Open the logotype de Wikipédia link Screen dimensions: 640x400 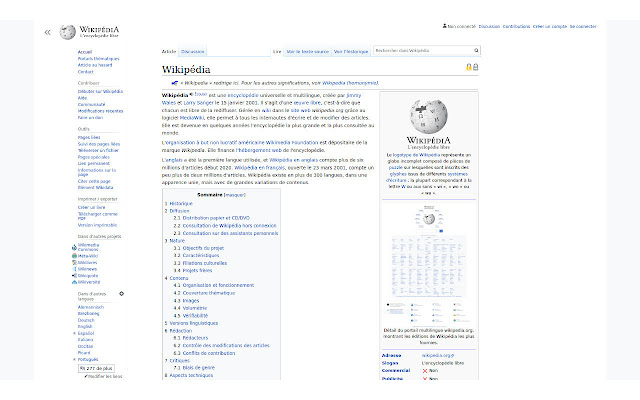(416, 155)
